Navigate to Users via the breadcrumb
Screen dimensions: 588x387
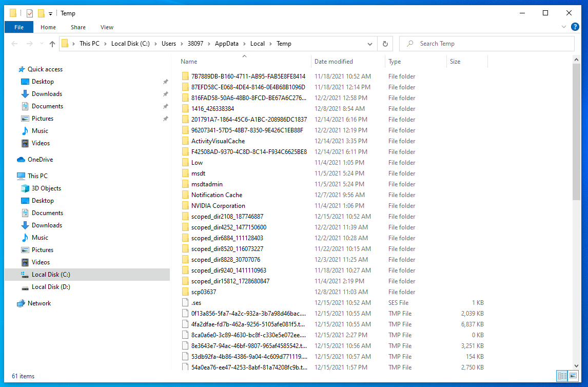(x=169, y=44)
